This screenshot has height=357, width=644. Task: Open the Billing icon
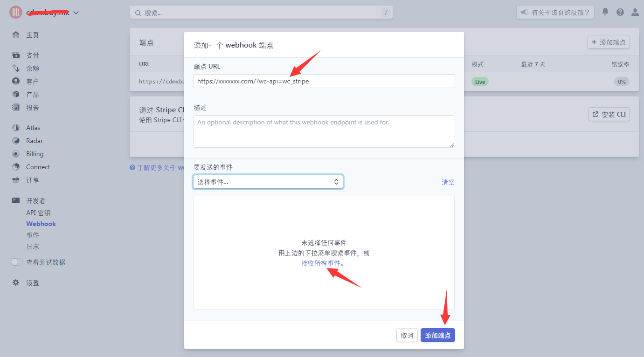tap(16, 154)
